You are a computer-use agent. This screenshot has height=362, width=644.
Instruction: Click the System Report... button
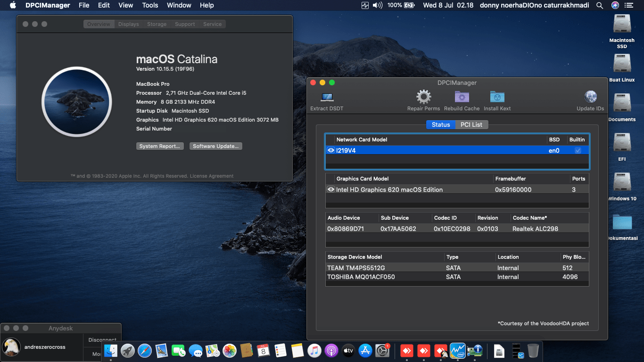coord(160,146)
